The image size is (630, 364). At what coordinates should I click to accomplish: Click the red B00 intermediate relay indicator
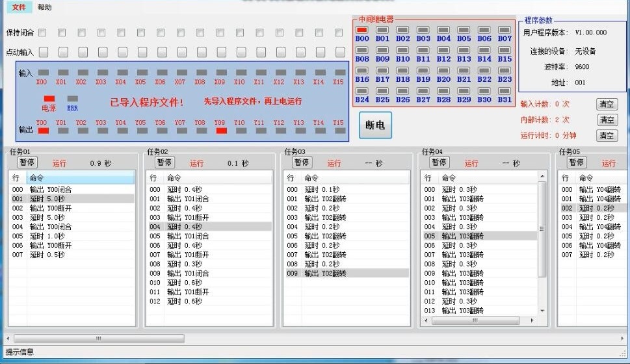[x=362, y=30]
